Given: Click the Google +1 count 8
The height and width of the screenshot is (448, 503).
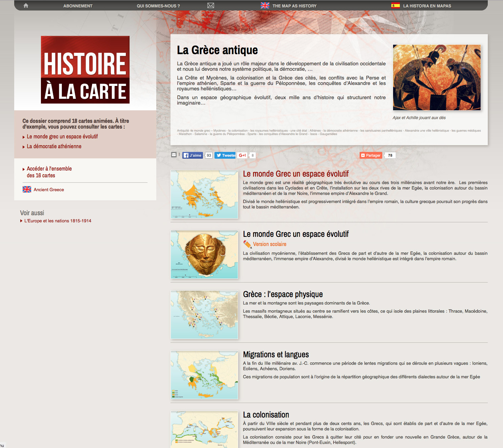Looking at the screenshot, I should click(x=252, y=155).
